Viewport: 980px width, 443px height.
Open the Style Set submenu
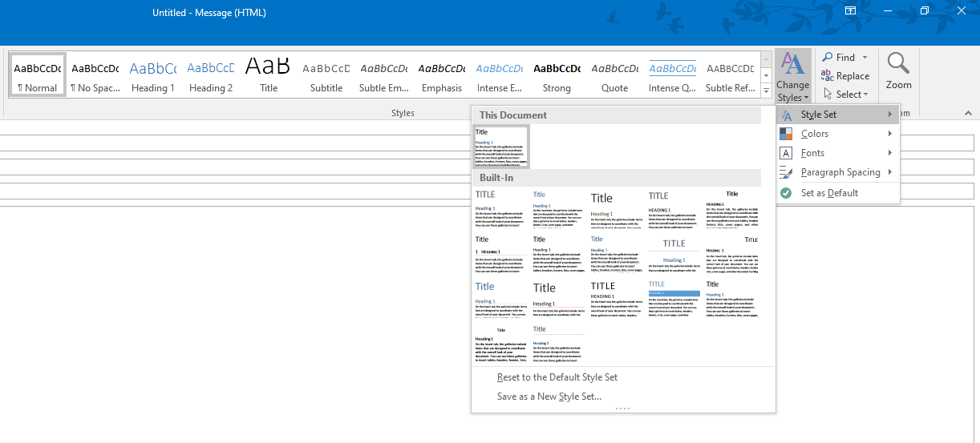pos(837,115)
